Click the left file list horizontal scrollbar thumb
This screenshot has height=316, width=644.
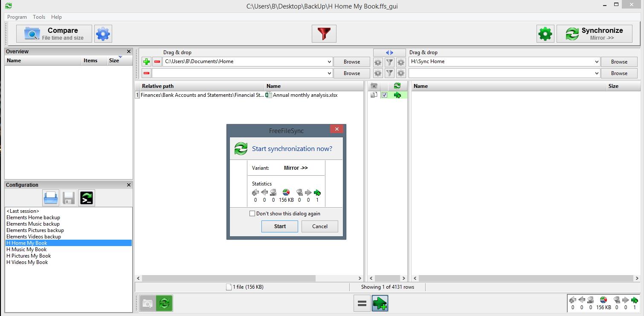pos(229,278)
